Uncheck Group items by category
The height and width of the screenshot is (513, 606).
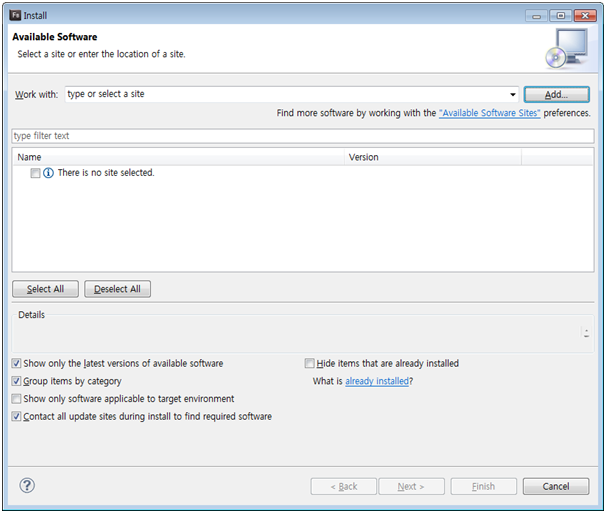16,381
